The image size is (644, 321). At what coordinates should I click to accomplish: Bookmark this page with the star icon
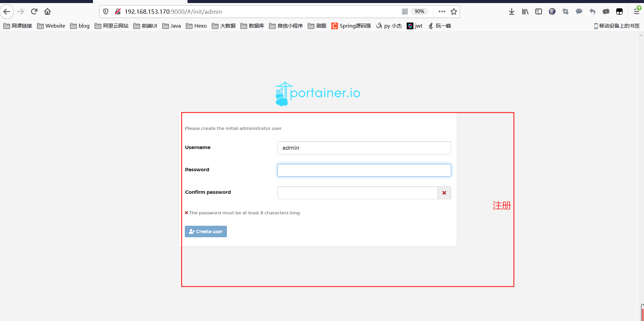click(454, 12)
